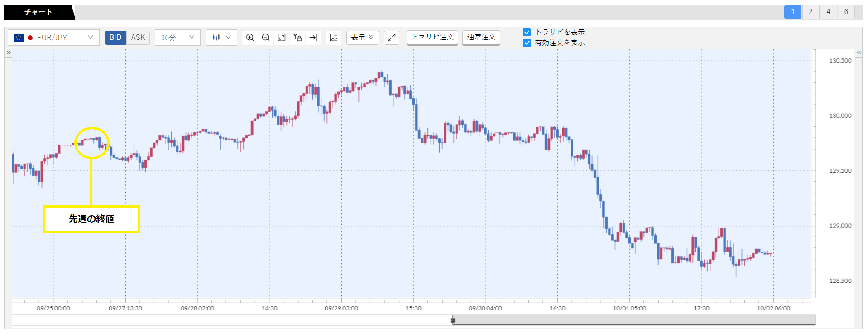Screen dimensions: 868x334
Task: Select BID price display
Action: pyautogui.click(x=115, y=38)
